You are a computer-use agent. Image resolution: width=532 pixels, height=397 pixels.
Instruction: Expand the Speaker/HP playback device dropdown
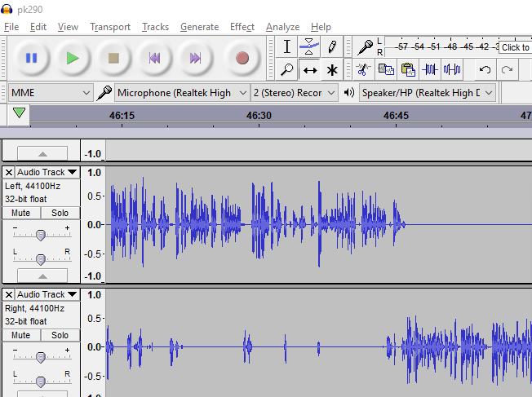(x=428, y=93)
